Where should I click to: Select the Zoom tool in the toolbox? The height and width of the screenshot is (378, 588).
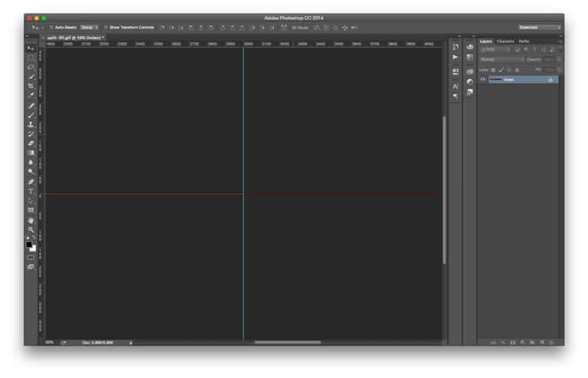click(x=31, y=230)
